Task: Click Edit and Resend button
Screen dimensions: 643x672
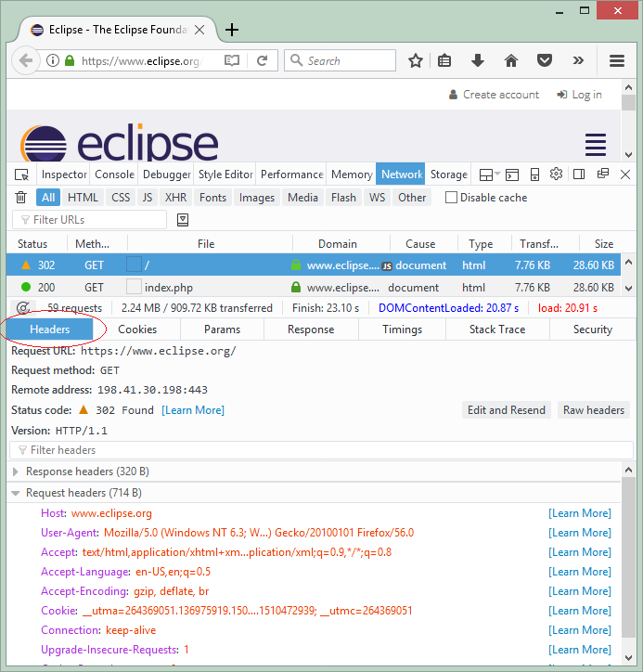Action: (x=506, y=410)
